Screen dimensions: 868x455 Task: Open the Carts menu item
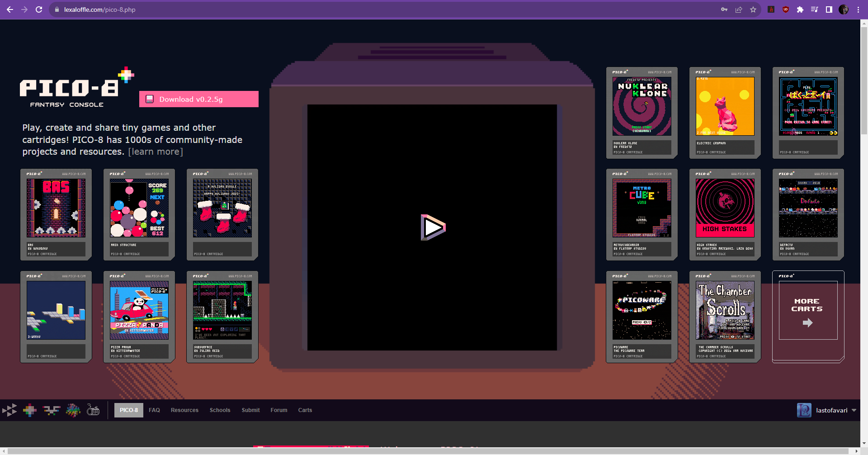pos(305,410)
